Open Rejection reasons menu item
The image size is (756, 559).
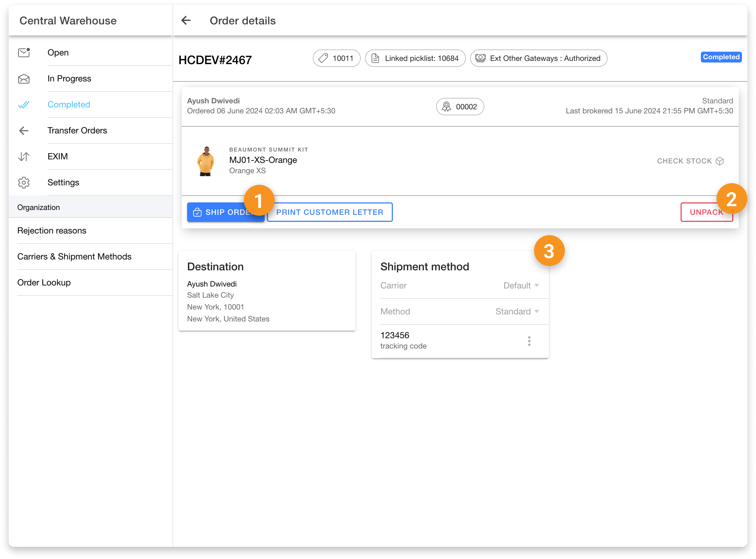coord(52,230)
